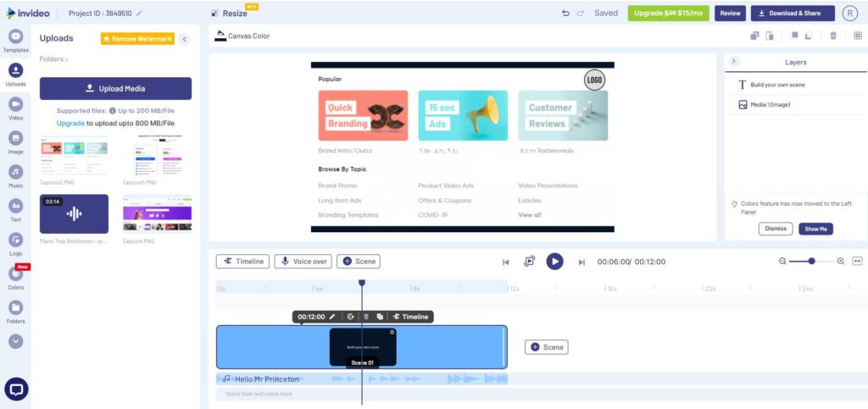The width and height of the screenshot is (868, 409).
Task: Undo the last action
Action: (565, 14)
